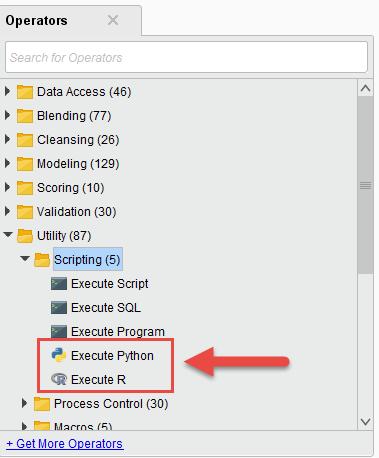Expand the Blending category arrow
Screen dimensions: 379x458
tap(7, 115)
